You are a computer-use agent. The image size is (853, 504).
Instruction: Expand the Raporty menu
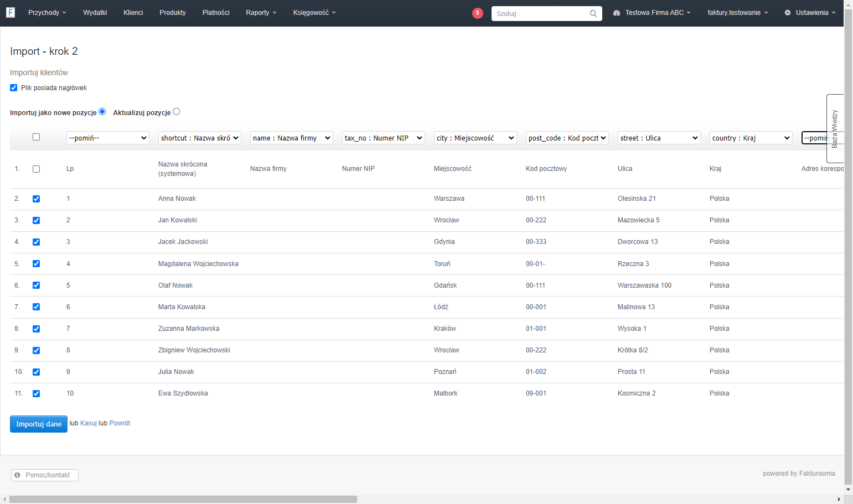coord(261,13)
